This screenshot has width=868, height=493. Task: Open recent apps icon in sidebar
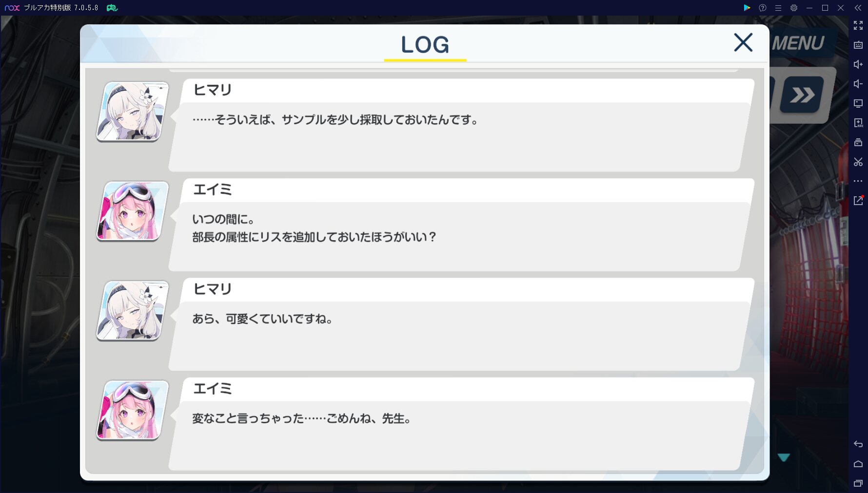point(858,483)
